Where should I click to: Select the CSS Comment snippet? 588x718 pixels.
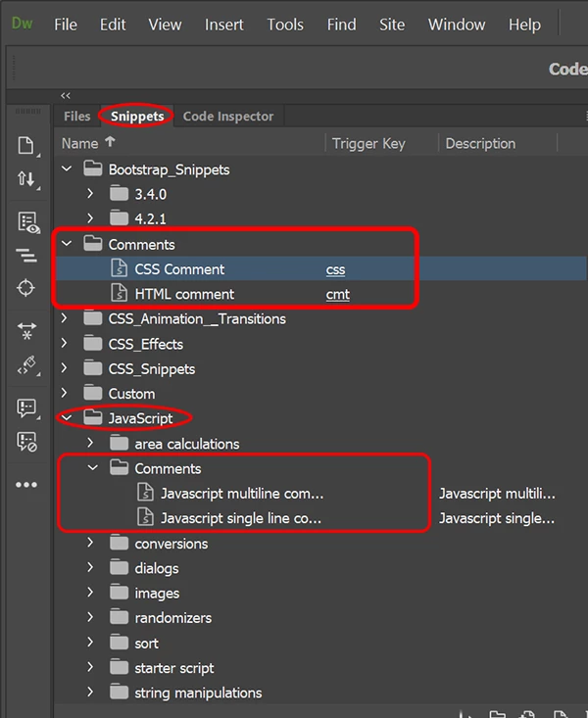click(179, 269)
